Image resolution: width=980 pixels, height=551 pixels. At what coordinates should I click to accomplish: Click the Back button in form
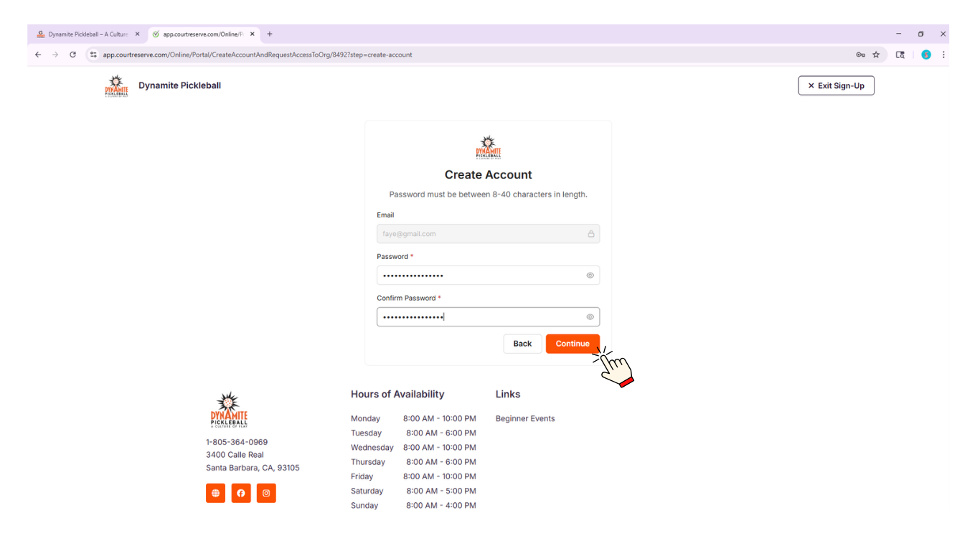point(522,344)
